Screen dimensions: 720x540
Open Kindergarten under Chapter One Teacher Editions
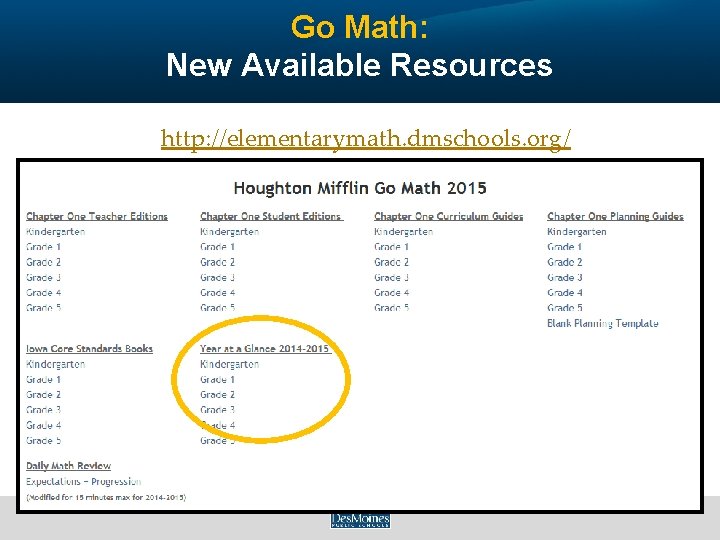click(56, 232)
